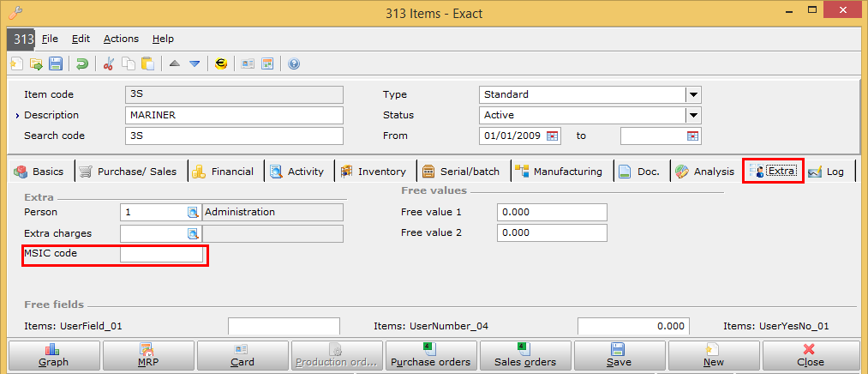Click the Cut scissors toolbar icon
The image size is (868, 374).
(109, 63)
